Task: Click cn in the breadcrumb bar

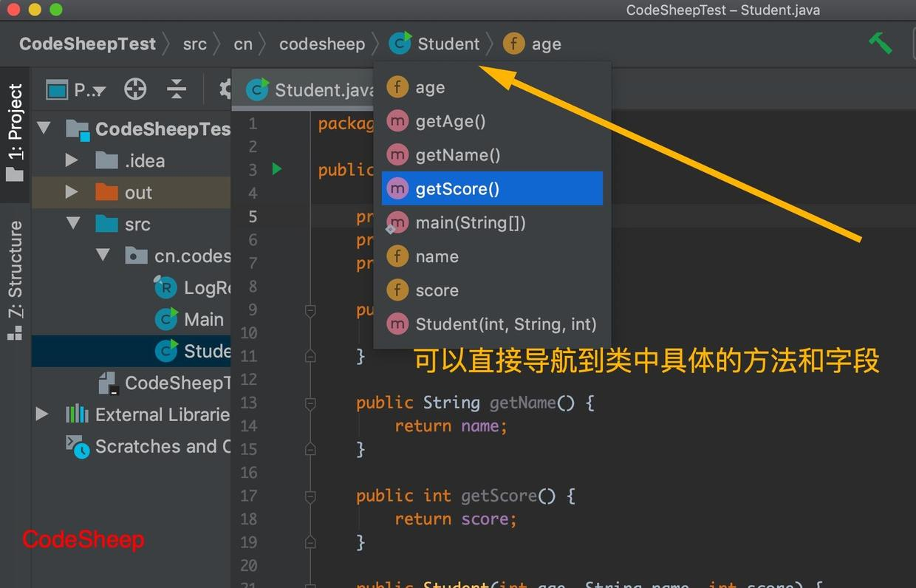Action: pyautogui.click(x=243, y=44)
